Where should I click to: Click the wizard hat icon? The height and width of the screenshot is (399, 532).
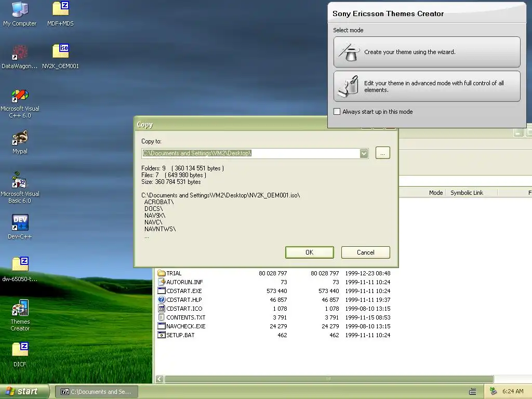point(349,52)
